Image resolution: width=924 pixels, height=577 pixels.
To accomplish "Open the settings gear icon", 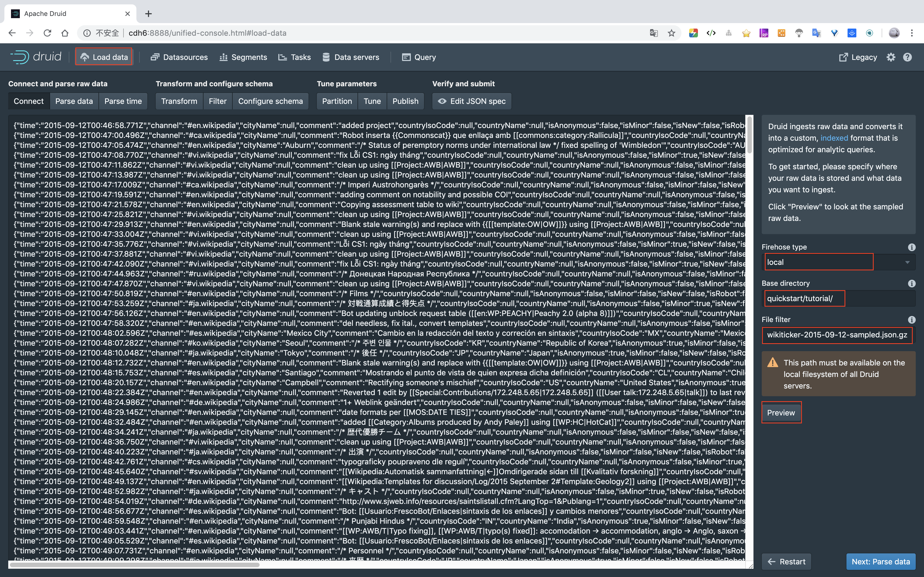I will click(891, 57).
